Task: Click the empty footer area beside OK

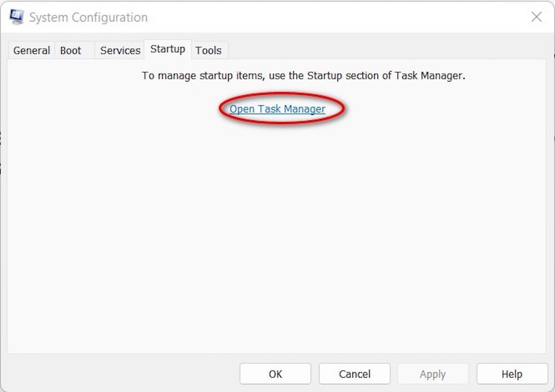Action: (x=122, y=374)
